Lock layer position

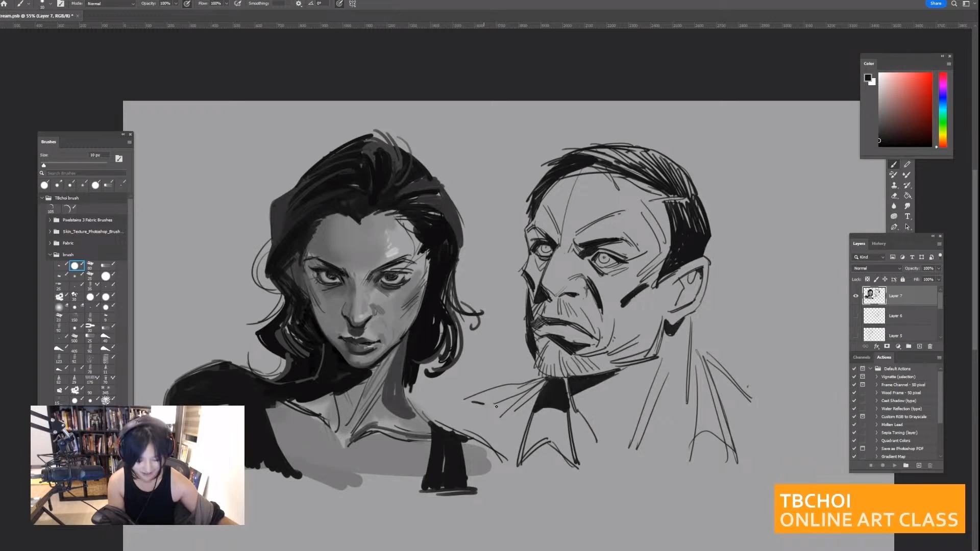coord(885,280)
